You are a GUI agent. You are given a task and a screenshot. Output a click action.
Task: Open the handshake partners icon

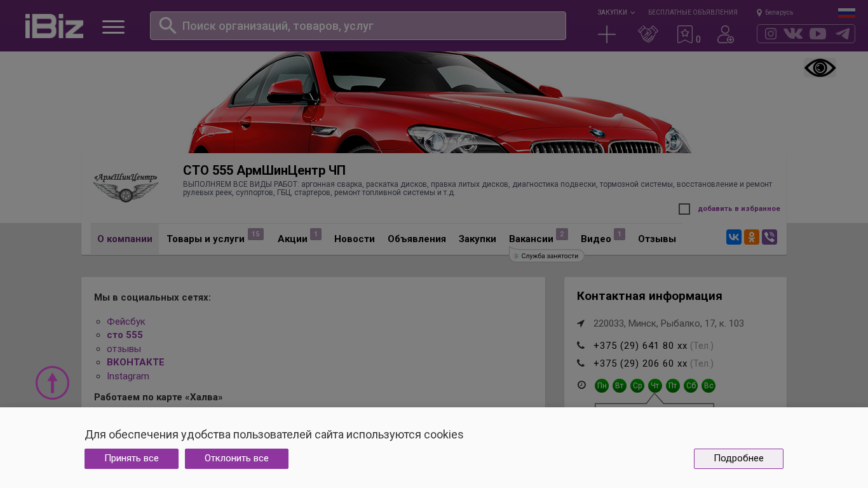(648, 34)
